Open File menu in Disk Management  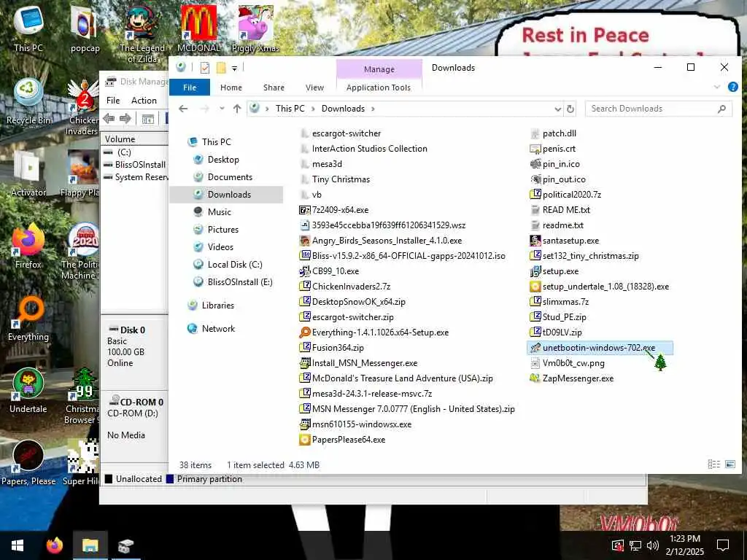pyautogui.click(x=113, y=101)
